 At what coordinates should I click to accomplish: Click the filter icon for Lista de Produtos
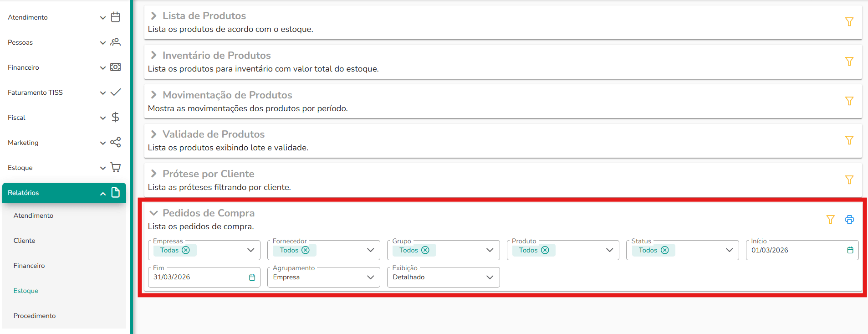[849, 21]
